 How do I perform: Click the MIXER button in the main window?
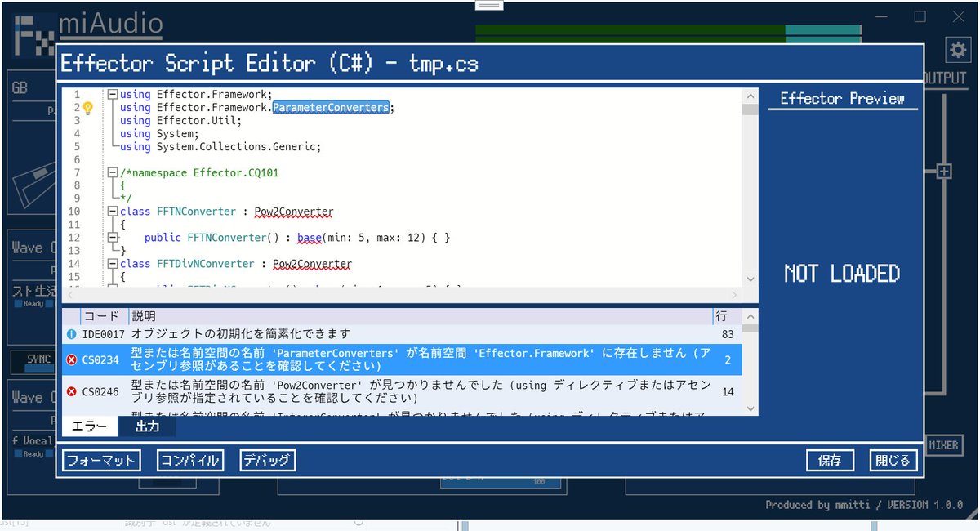tap(943, 445)
